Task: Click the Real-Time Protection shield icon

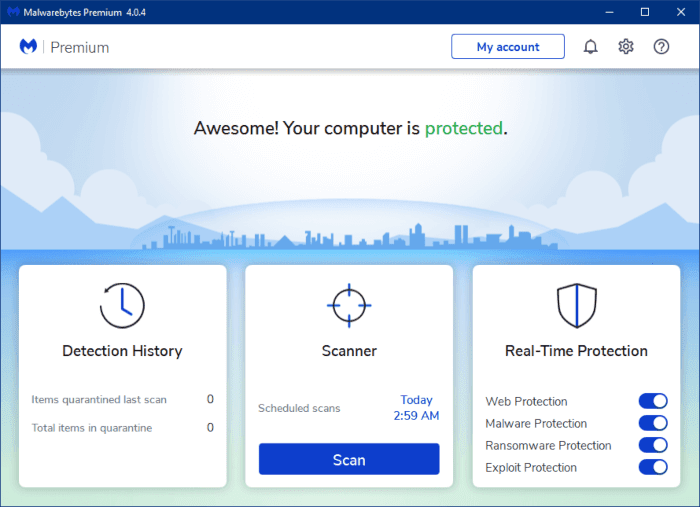Action: 576,306
